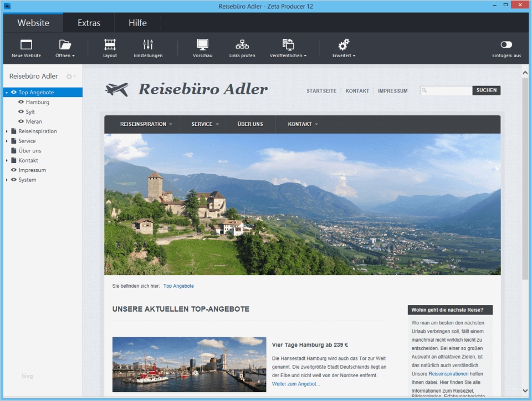Click the Meran castle header image

(303, 204)
